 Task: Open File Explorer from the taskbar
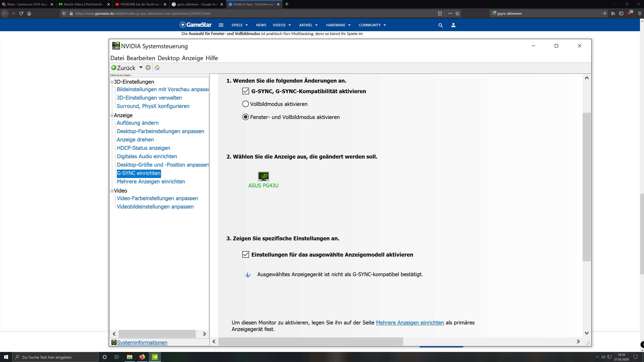[x=129, y=357]
